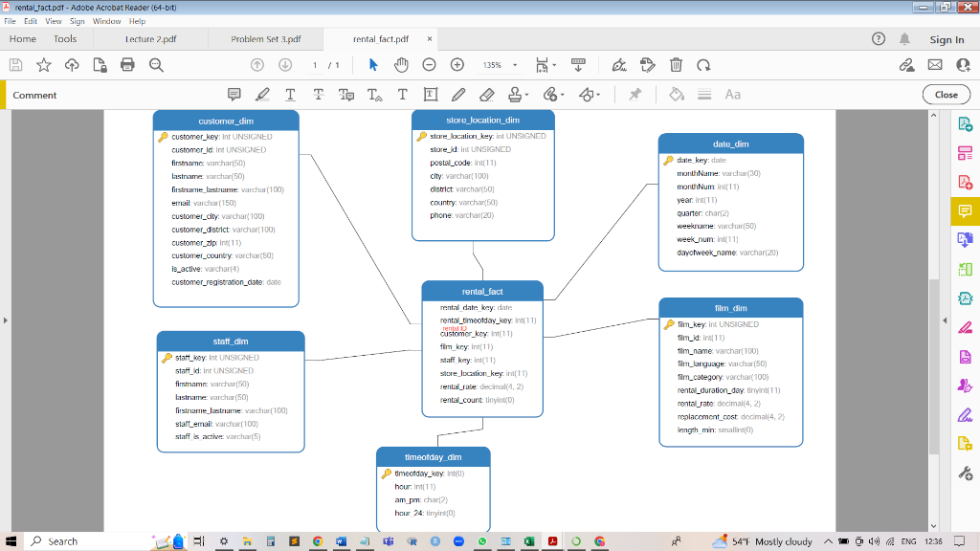Open the search tool with magnifier icon
The image size is (980, 551).
click(x=156, y=65)
